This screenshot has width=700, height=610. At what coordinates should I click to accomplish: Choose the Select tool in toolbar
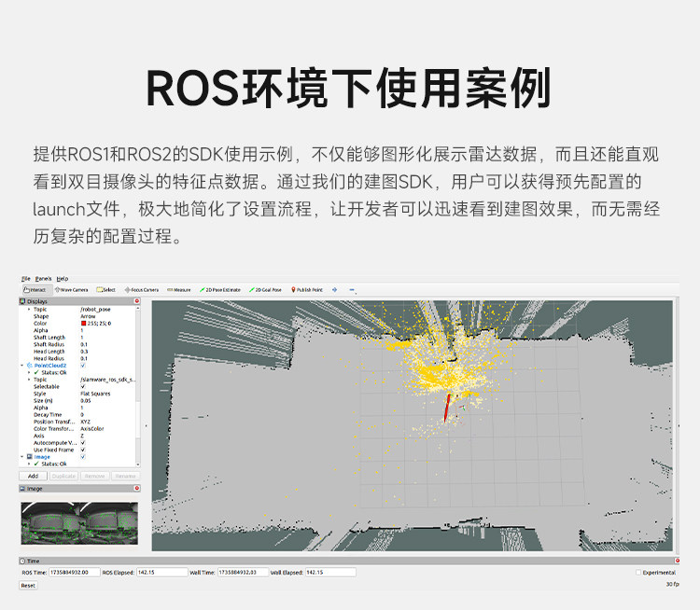coord(106,290)
